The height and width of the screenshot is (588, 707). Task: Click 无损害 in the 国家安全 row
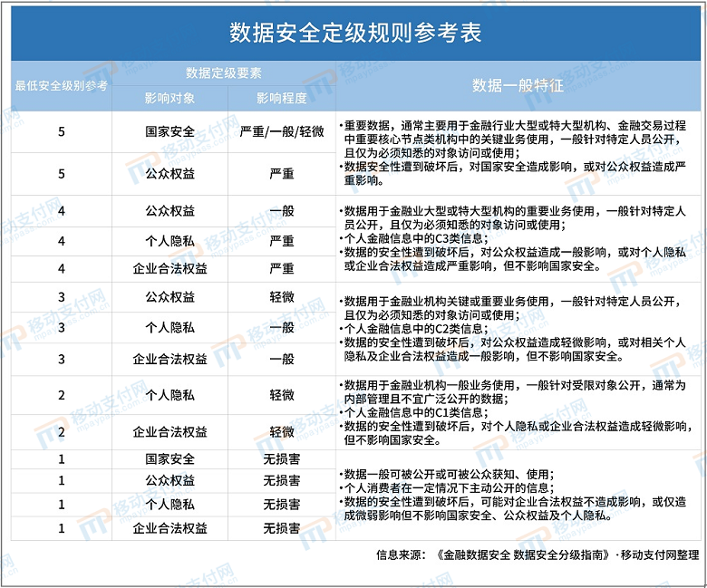(x=282, y=459)
